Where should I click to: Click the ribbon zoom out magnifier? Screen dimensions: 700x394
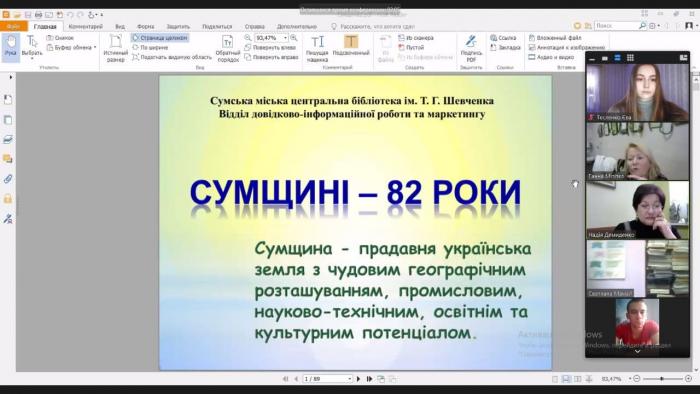(248, 38)
